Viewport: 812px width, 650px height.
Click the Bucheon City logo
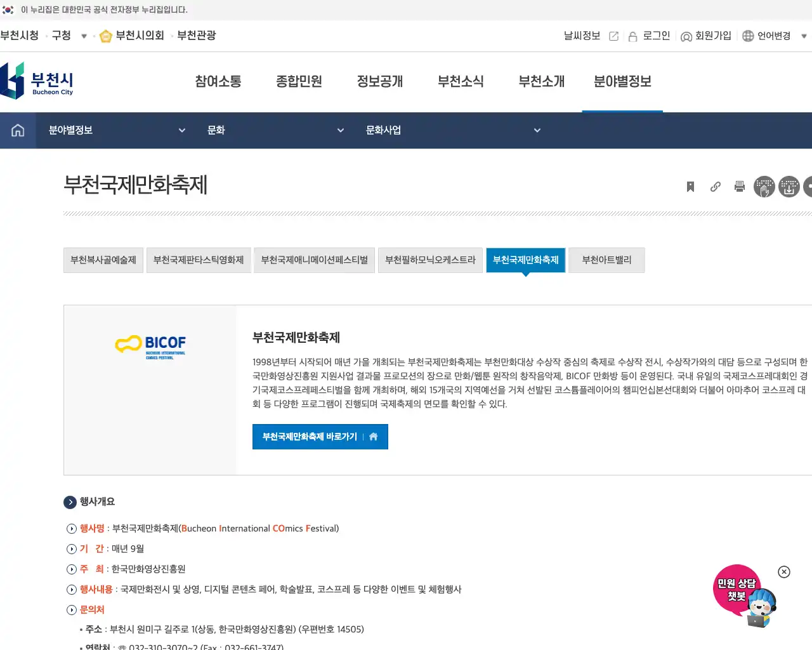pyautogui.click(x=37, y=81)
